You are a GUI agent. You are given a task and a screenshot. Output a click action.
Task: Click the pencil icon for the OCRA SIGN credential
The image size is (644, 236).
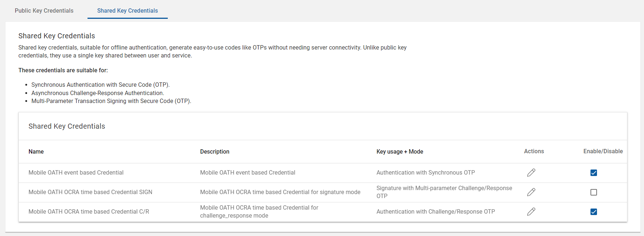(531, 192)
